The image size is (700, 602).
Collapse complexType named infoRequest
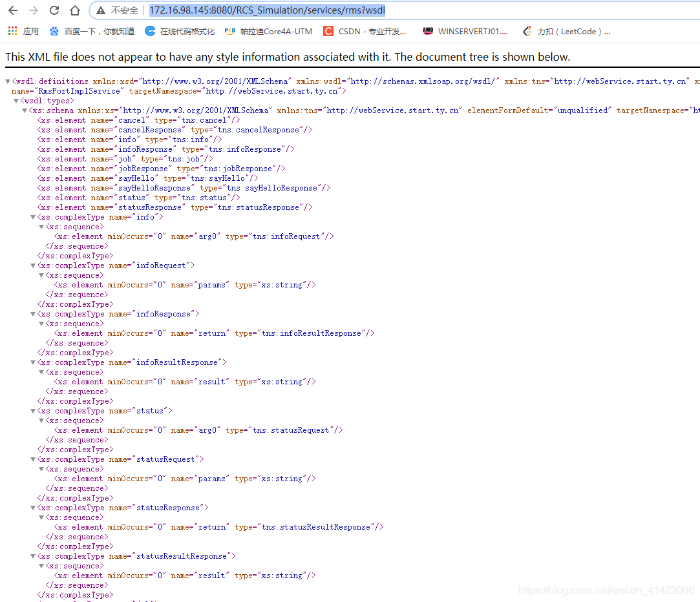point(32,265)
